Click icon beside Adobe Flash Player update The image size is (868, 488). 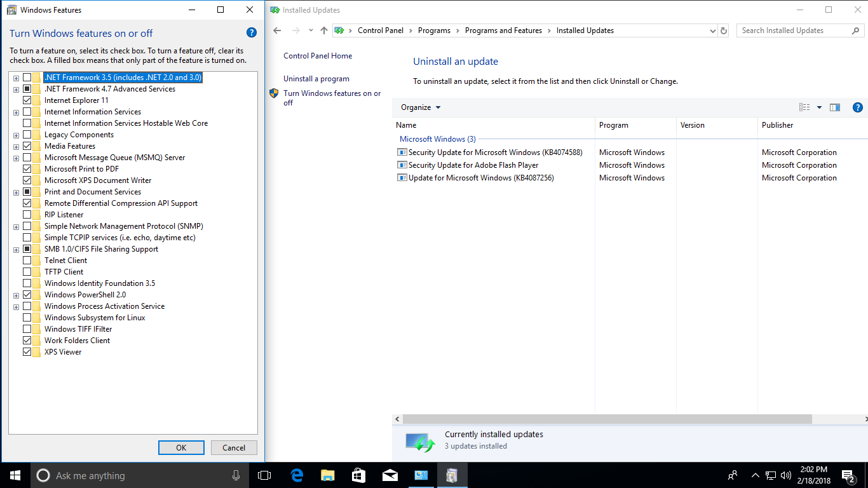pyautogui.click(x=402, y=165)
